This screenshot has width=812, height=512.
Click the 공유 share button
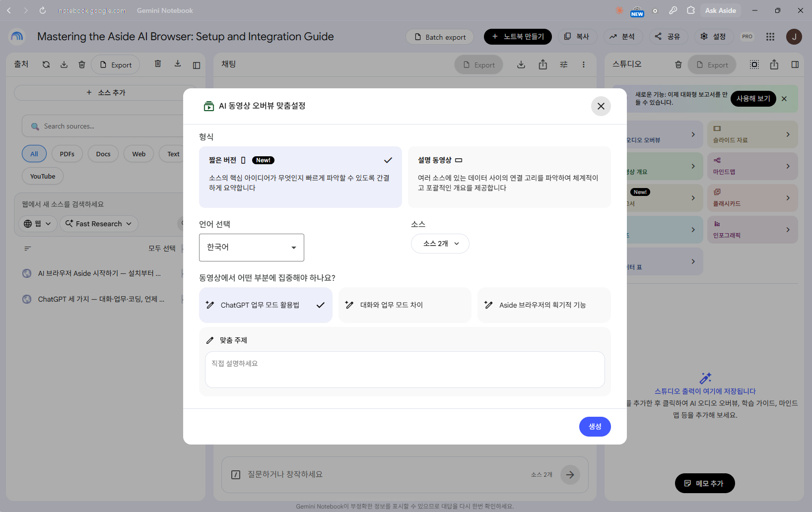(x=668, y=37)
